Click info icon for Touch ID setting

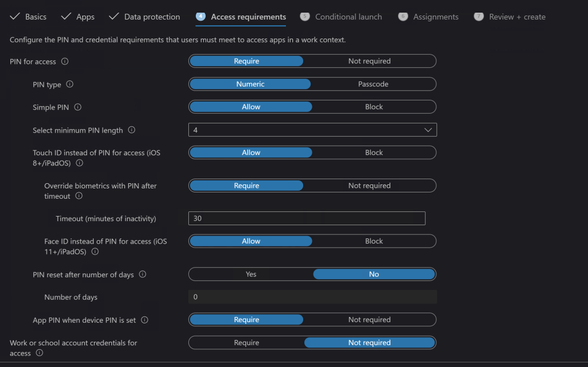[80, 163]
